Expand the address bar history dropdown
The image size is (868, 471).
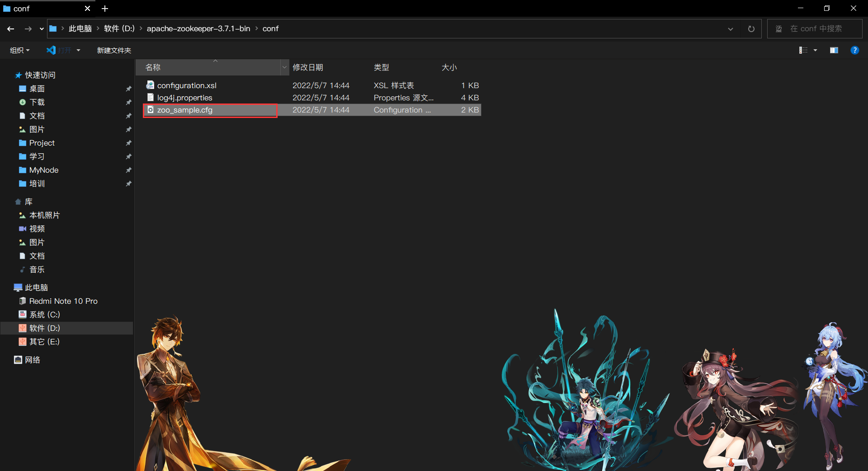[x=731, y=29]
